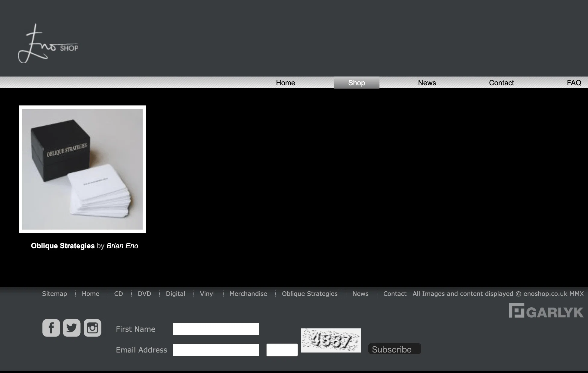Click the Oblique Strategies product title link
The height and width of the screenshot is (373, 588).
pyautogui.click(x=63, y=246)
